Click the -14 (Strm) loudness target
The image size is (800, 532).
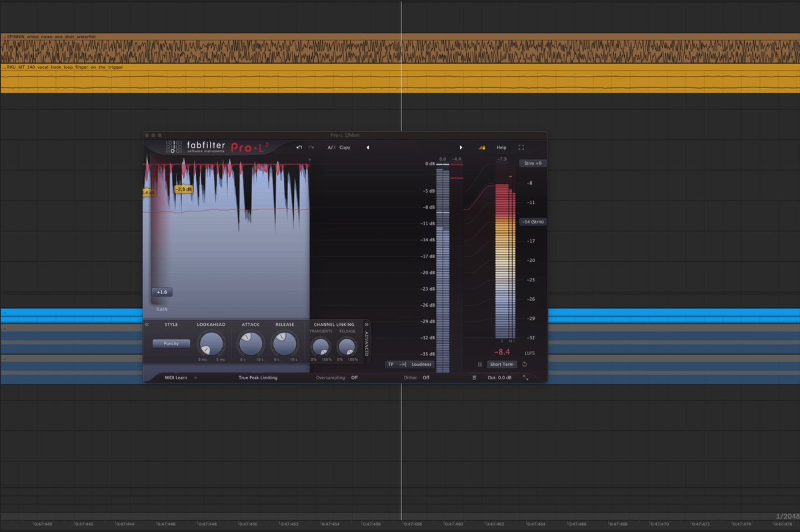[x=533, y=222]
